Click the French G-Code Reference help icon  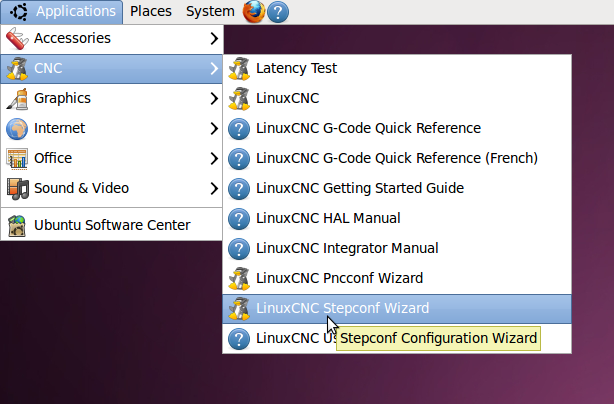pyautogui.click(x=239, y=159)
